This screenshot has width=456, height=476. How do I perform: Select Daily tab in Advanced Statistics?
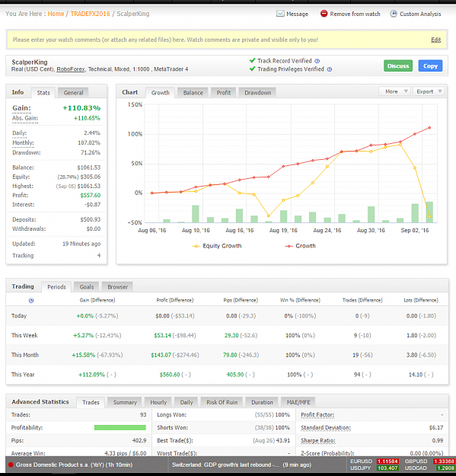click(187, 402)
